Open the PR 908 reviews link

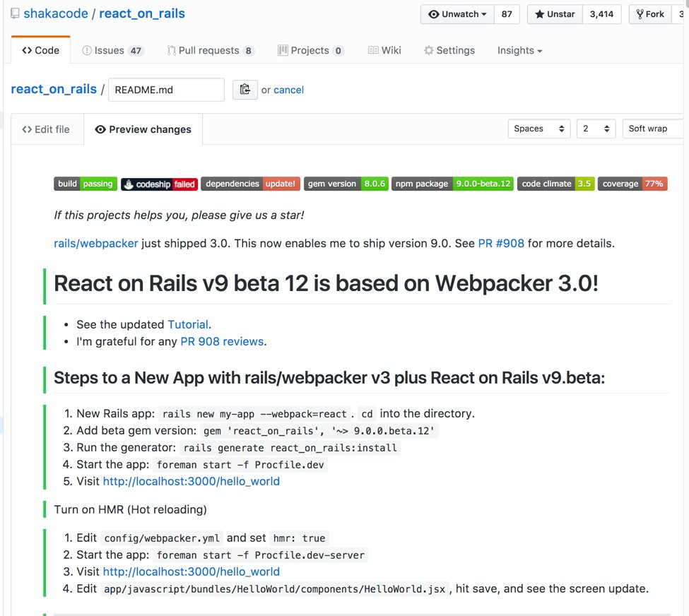pos(222,341)
